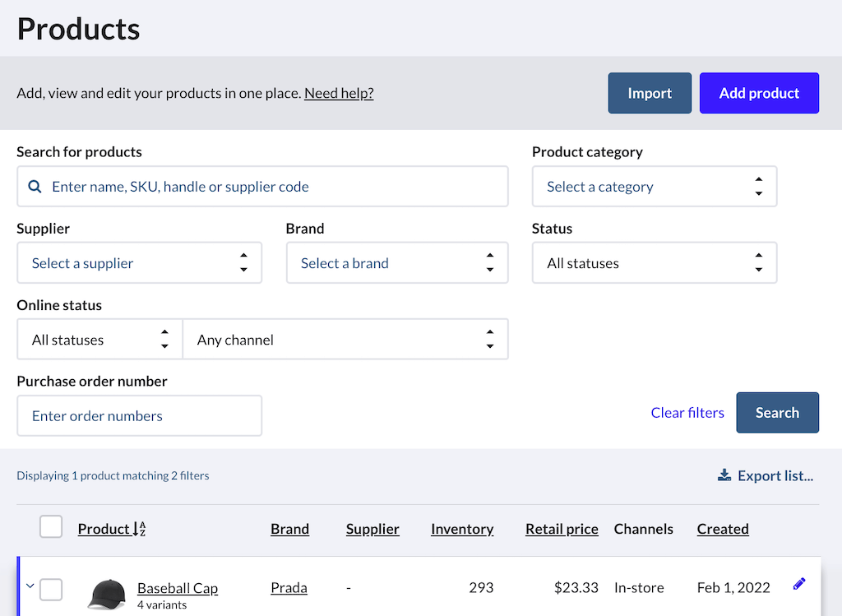Click the search magnifier icon
The image size is (842, 616).
35,187
